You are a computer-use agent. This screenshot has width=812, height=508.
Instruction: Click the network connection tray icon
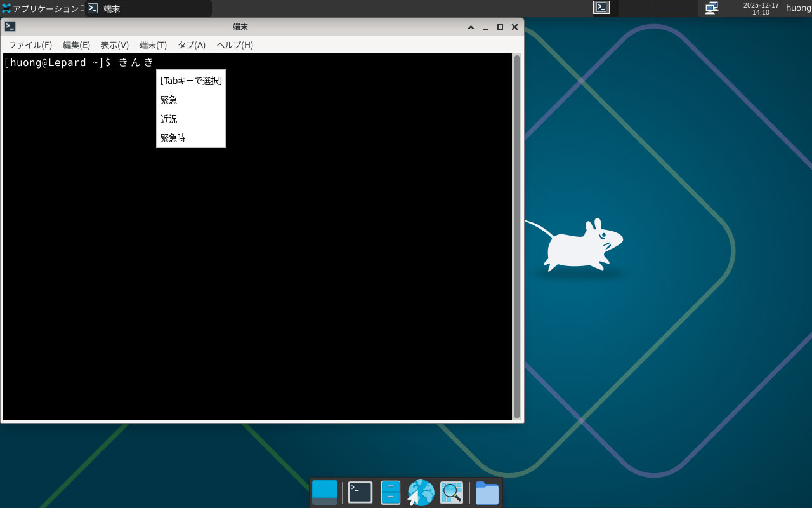point(712,8)
